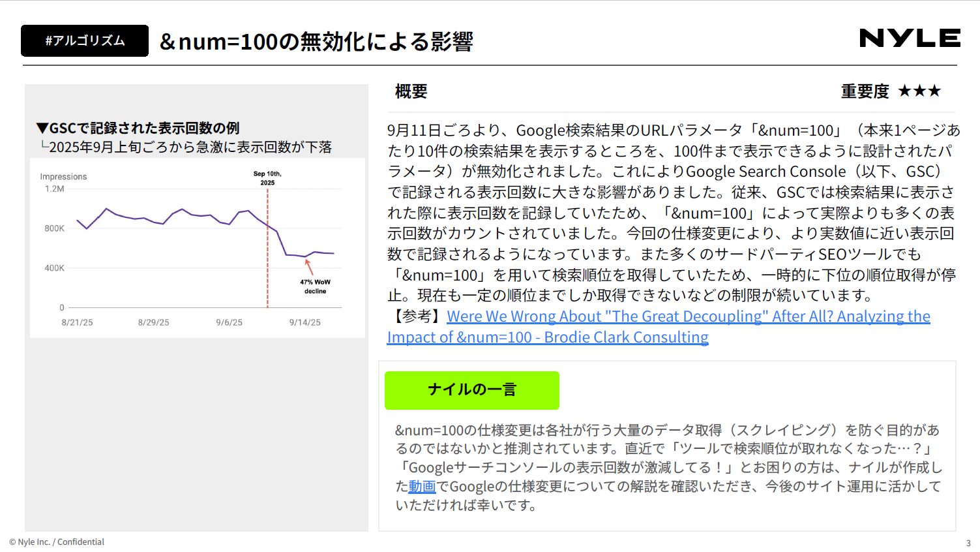Click the page number 3 in the footer
980x552 pixels.
968,543
